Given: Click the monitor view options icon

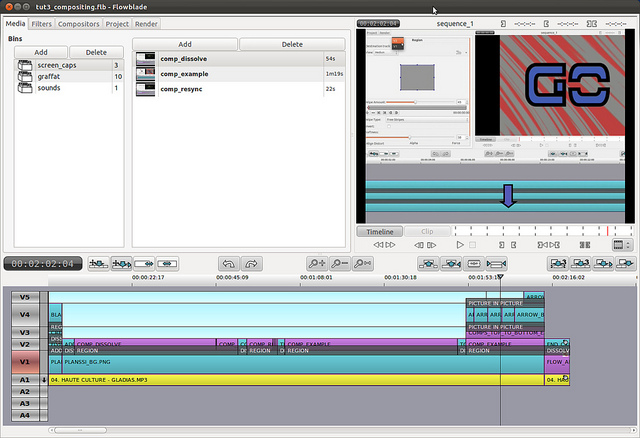Looking at the screenshot, I should 621,244.
